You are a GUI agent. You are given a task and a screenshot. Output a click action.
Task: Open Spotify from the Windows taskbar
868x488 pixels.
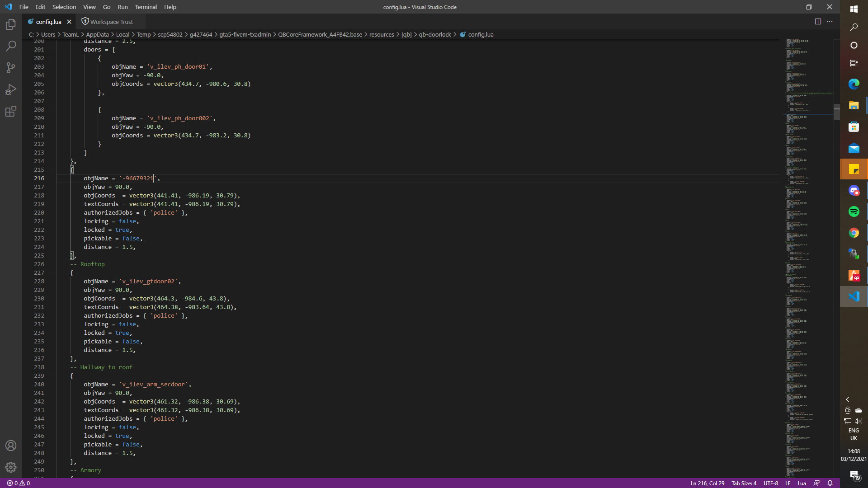[x=854, y=211]
